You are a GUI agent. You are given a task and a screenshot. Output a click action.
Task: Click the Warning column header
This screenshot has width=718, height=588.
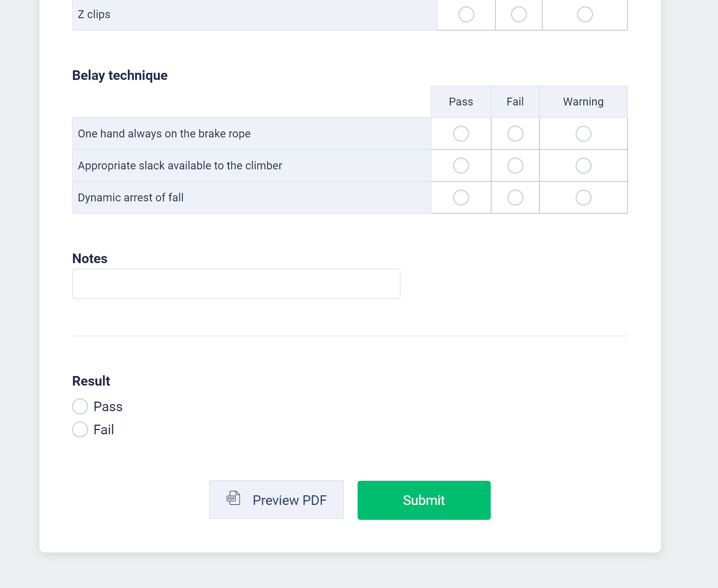(x=583, y=102)
